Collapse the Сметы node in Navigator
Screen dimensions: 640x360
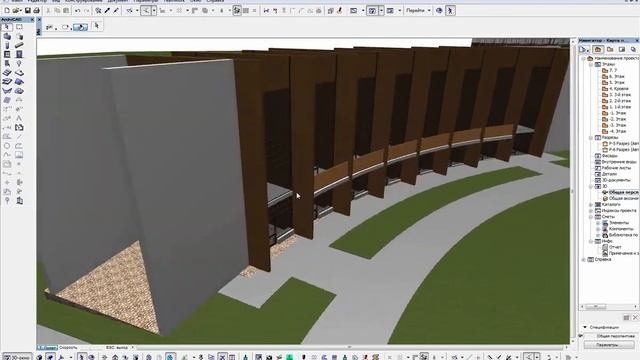[x=591, y=217]
